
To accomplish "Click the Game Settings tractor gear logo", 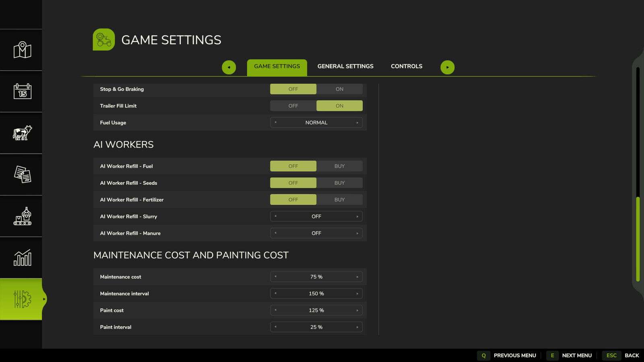I will (x=103, y=39).
